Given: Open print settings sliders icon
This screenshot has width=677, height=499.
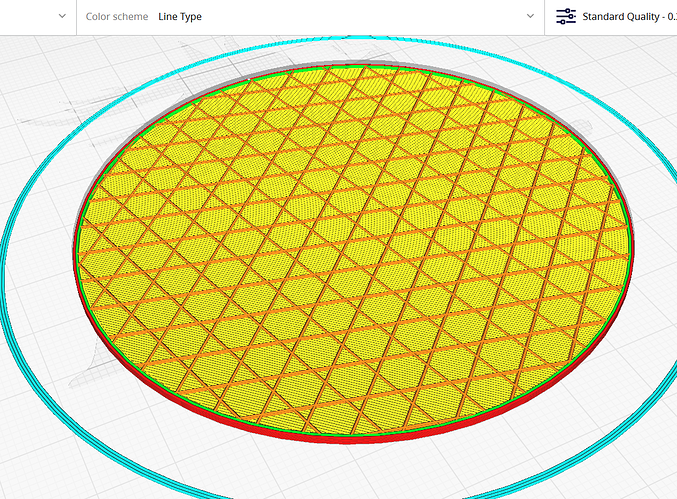Looking at the screenshot, I should point(566,16).
